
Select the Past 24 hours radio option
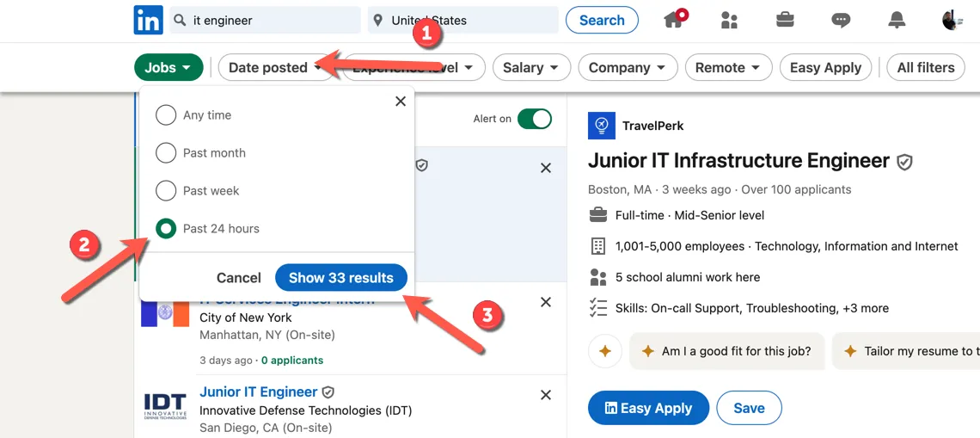pos(166,229)
